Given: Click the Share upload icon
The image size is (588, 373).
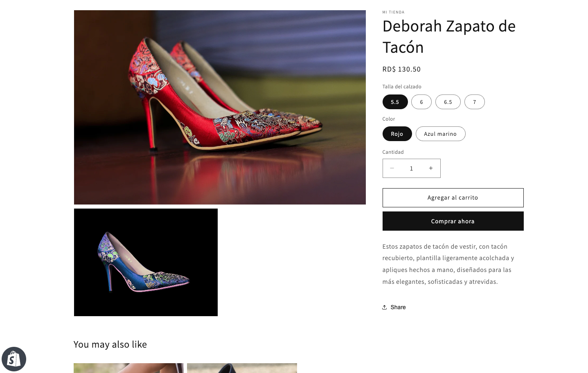Looking at the screenshot, I should pyautogui.click(x=385, y=307).
